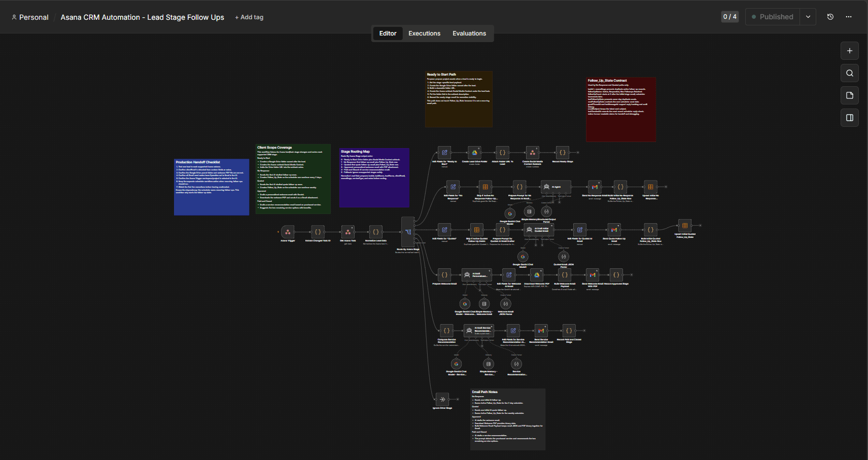Select the Extract Changed Task ID code node

coord(318,232)
